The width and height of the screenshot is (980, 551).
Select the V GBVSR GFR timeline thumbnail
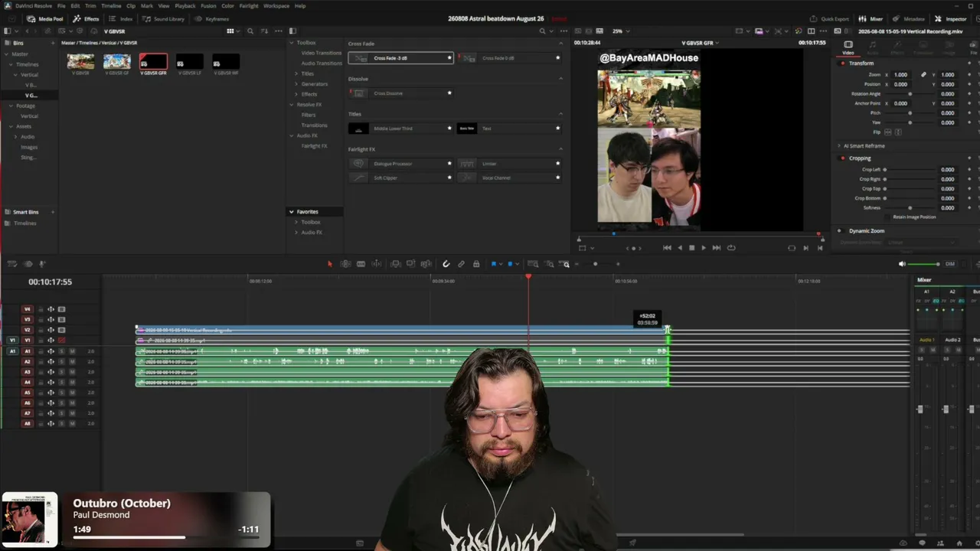click(x=153, y=62)
